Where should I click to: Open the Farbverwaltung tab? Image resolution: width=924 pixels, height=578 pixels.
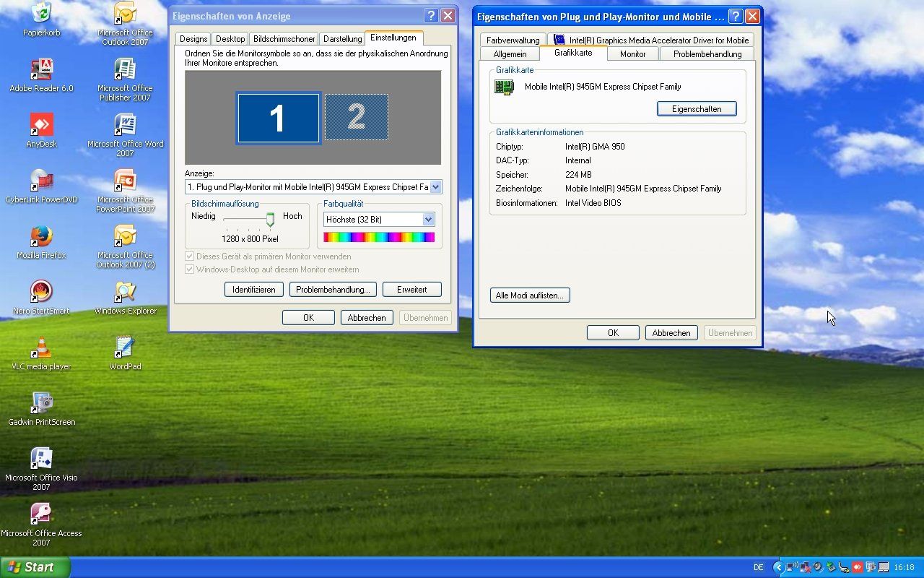tap(513, 40)
